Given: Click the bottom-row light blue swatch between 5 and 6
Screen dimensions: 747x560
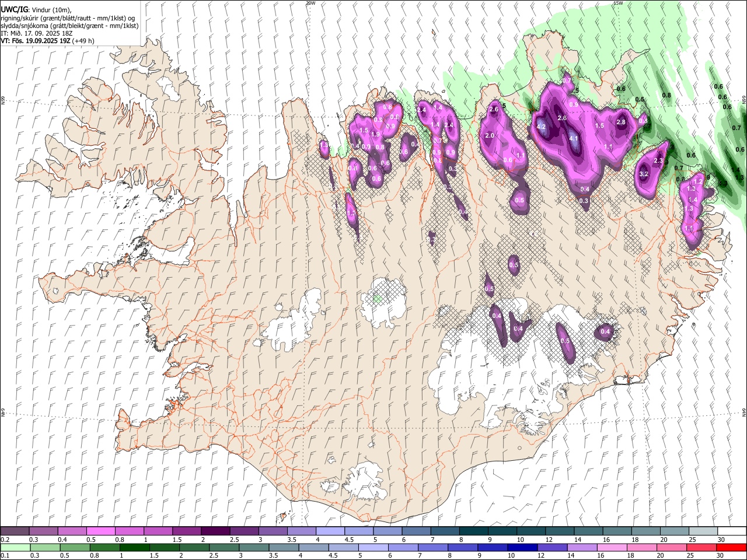Looking at the screenshot, I should pos(373,548).
